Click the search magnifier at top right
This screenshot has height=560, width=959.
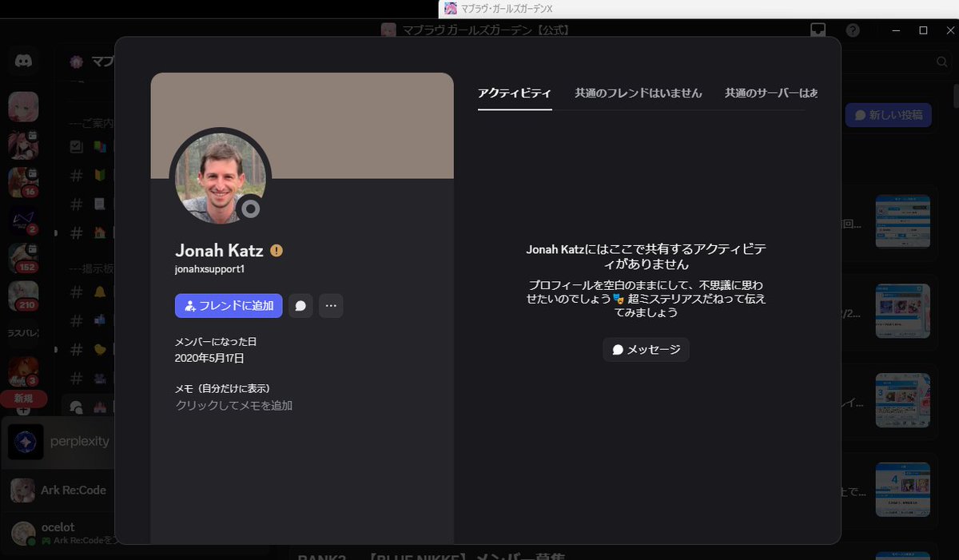[941, 61]
